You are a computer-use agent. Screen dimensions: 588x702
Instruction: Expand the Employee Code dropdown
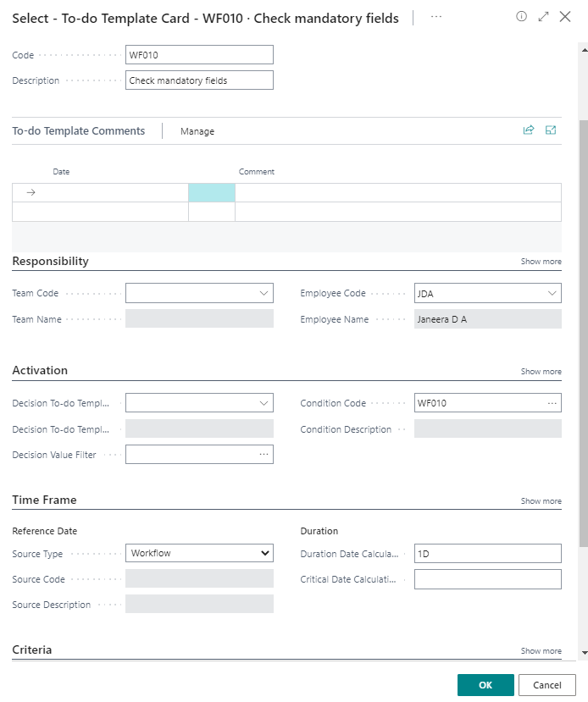[x=552, y=294]
